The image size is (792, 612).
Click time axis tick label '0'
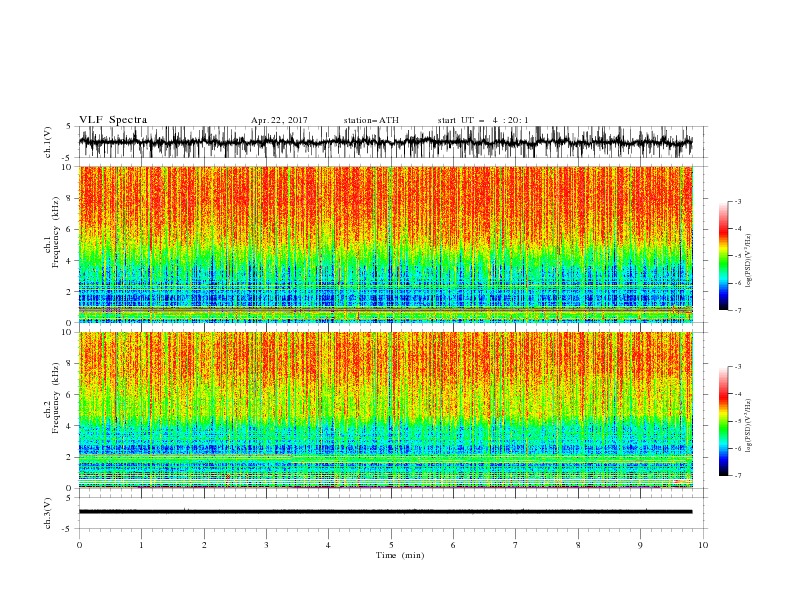coord(79,545)
